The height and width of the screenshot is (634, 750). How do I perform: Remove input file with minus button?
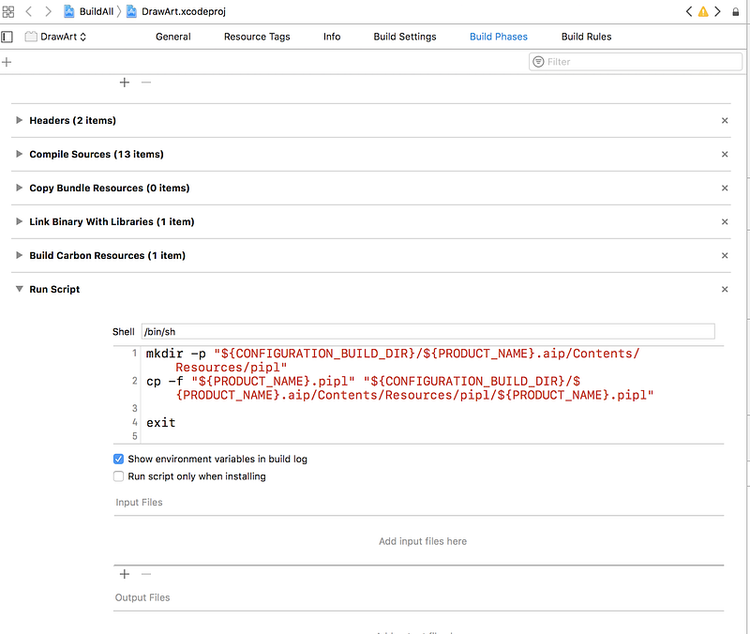146,574
